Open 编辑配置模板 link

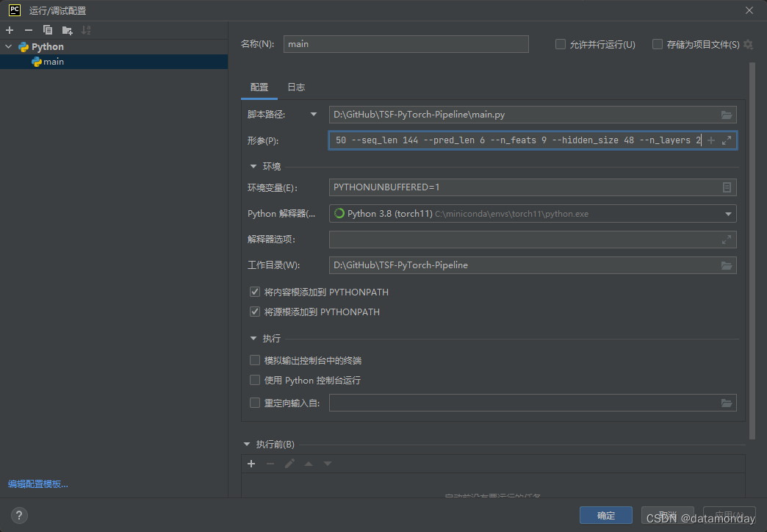click(37, 484)
